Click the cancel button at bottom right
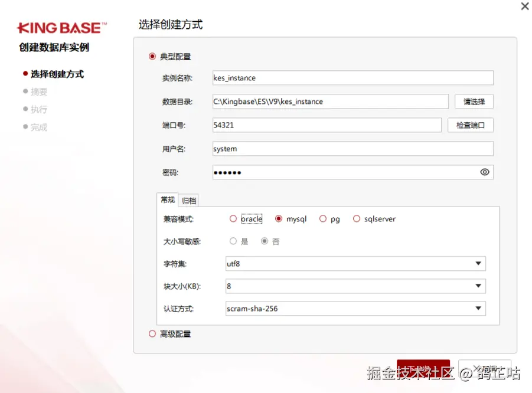Image resolution: width=532 pixels, height=393 pixels. pyautogui.click(x=485, y=369)
